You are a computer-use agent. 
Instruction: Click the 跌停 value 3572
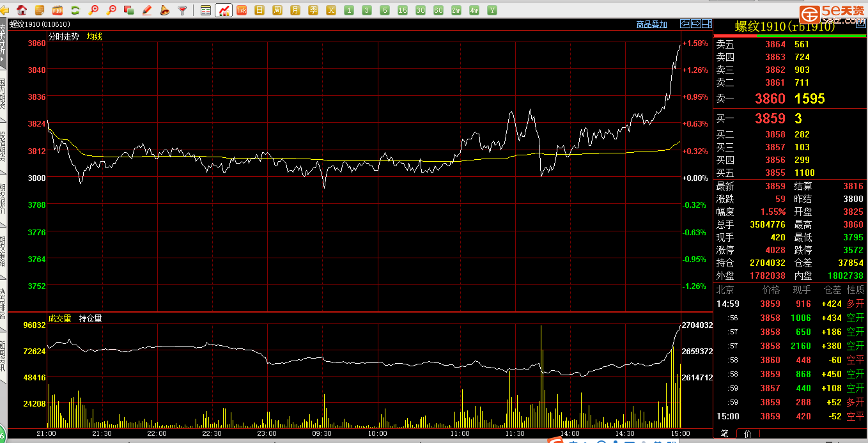(853, 250)
